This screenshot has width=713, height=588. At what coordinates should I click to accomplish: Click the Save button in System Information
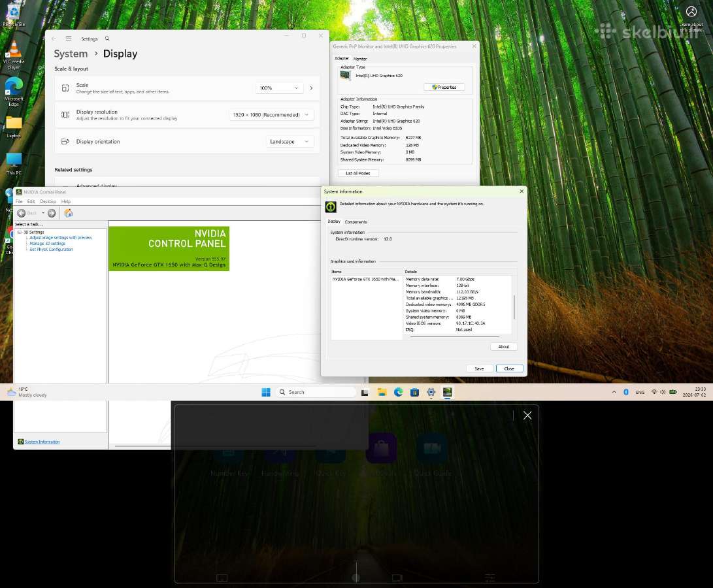click(479, 368)
